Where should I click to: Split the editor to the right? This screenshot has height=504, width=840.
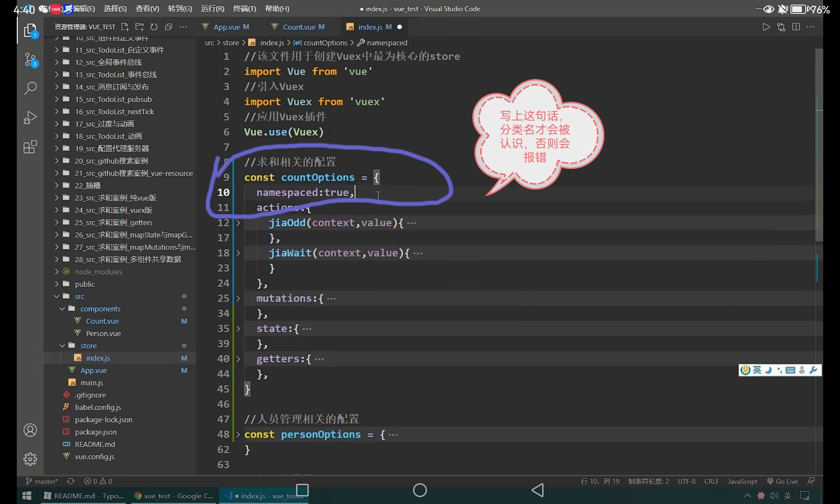796,27
